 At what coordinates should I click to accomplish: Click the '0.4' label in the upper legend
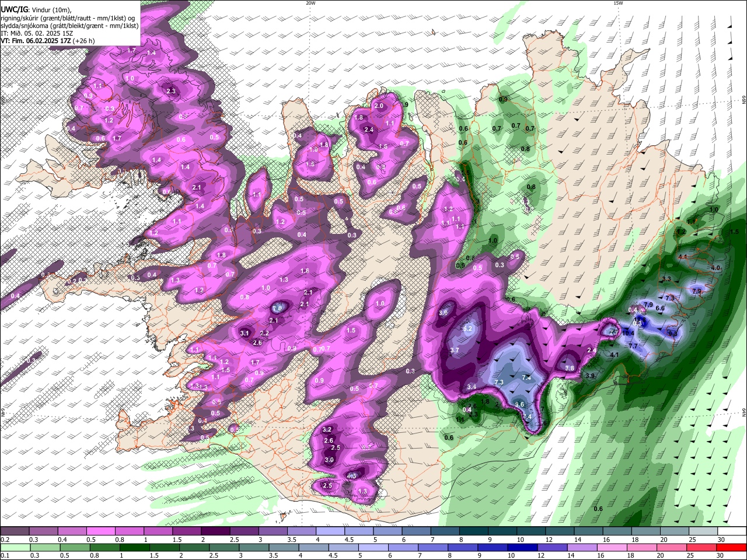coord(62,540)
